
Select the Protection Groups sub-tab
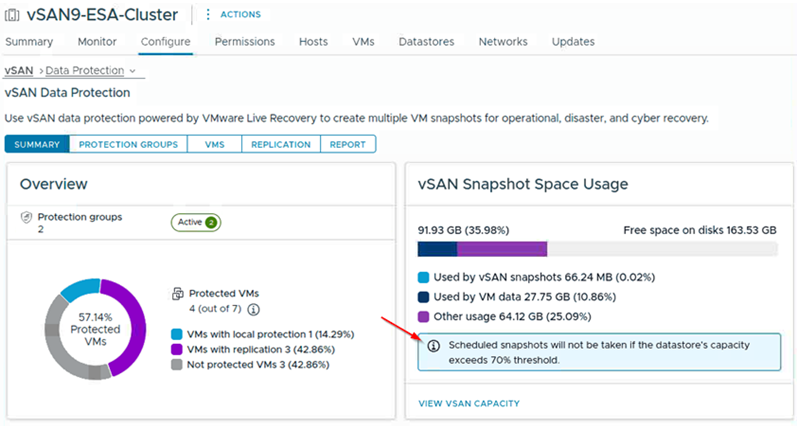point(128,144)
